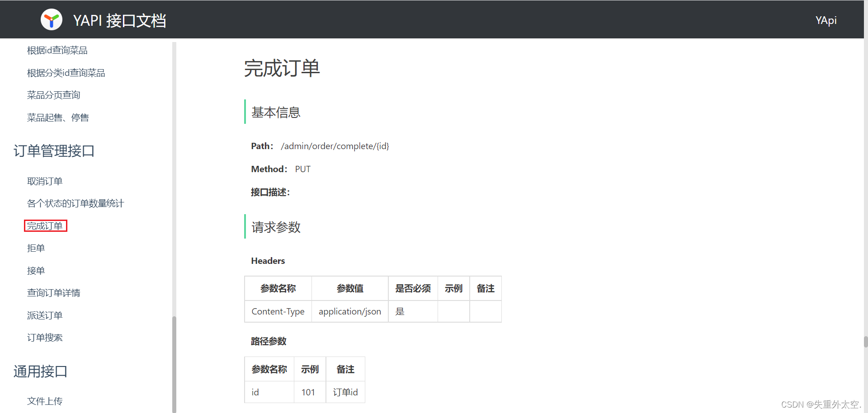
Task: Open 拒单 interface page
Action: 36,248
